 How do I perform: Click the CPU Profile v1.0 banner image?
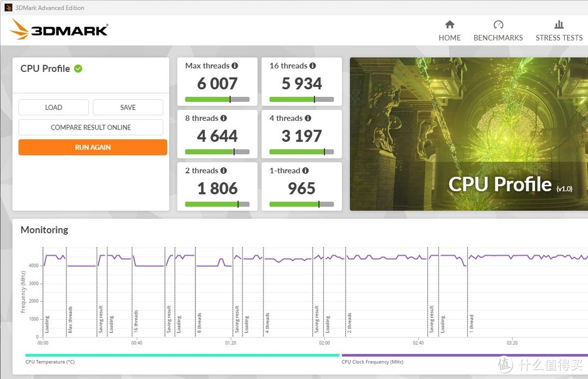(469, 134)
